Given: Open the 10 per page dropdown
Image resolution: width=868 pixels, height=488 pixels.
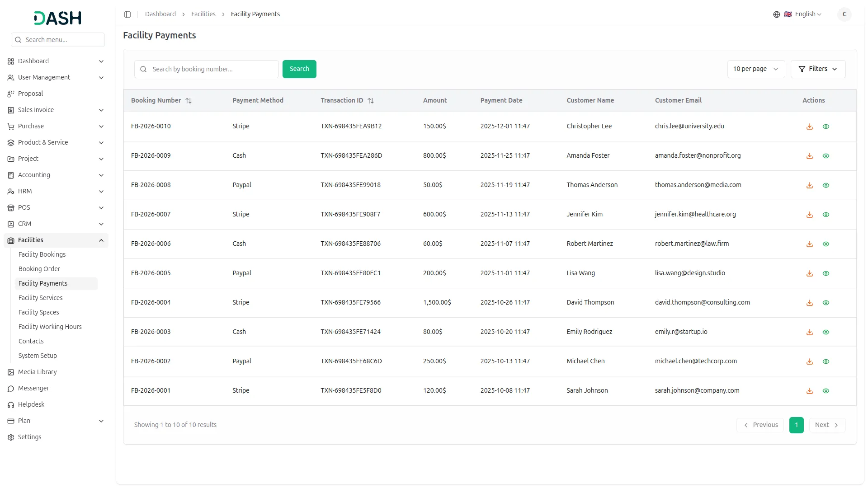Looking at the screenshot, I should [x=755, y=69].
